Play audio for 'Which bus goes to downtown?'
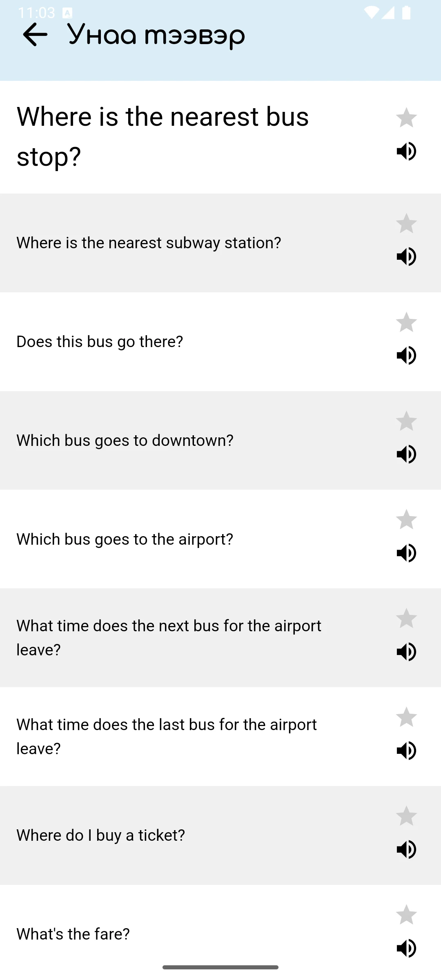Image resolution: width=441 pixels, height=980 pixels. click(x=406, y=454)
